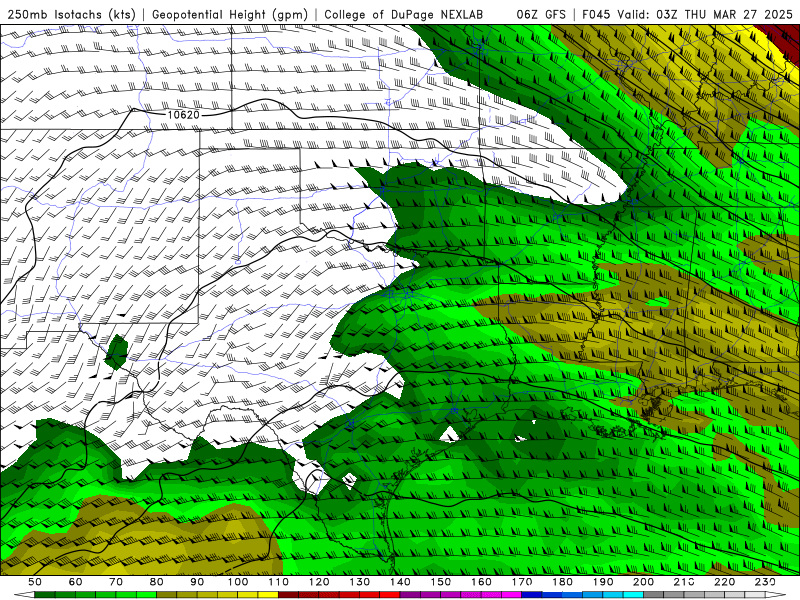
Task: Click the small isolated dark green isotach patch in West Texas
Action: pyautogui.click(x=116, y=352)
